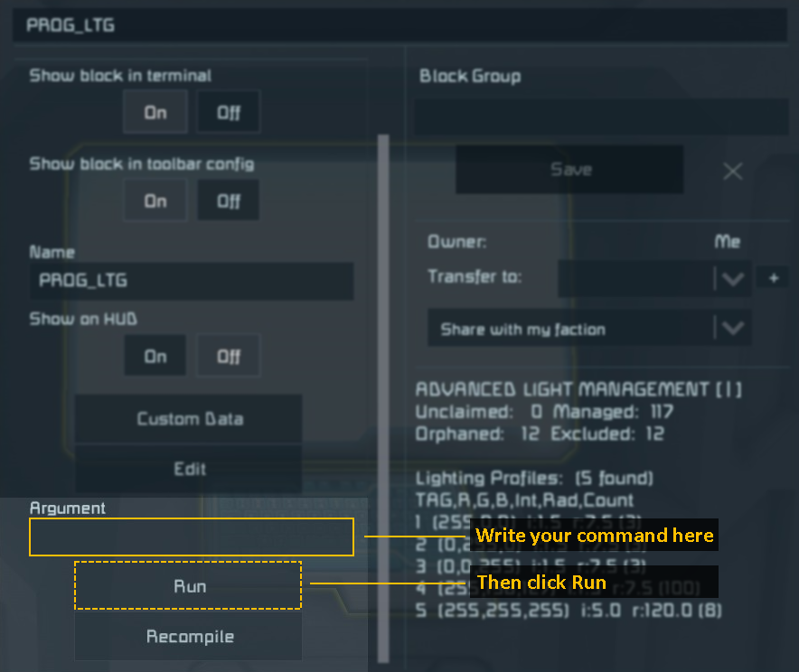Viewport: 799px width, 672px height.
Task: Focus the block Name text field
Action: point(191,281)
